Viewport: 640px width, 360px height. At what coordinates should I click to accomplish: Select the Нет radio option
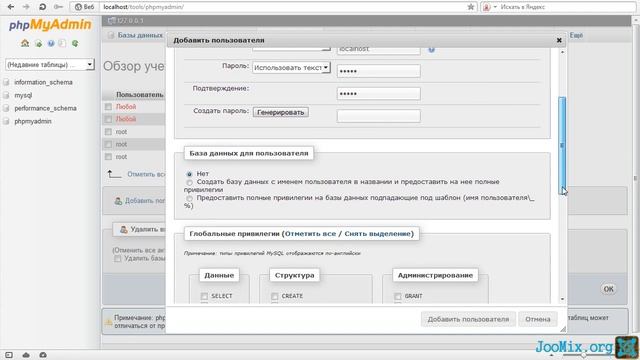tap(189, 174)
